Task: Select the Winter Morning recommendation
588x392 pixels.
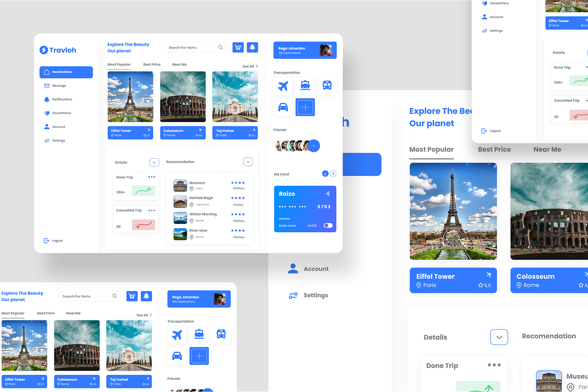Action: pyautogui.click(x=210, y=218)
